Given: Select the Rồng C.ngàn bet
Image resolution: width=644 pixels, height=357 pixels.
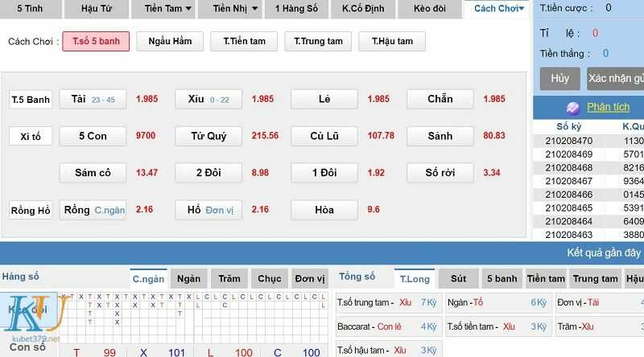Looking at the screenshot, I should (93, 210).
